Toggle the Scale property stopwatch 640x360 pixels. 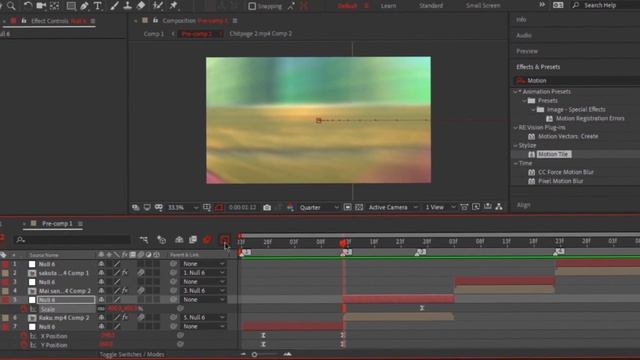[x=24, y=309]
